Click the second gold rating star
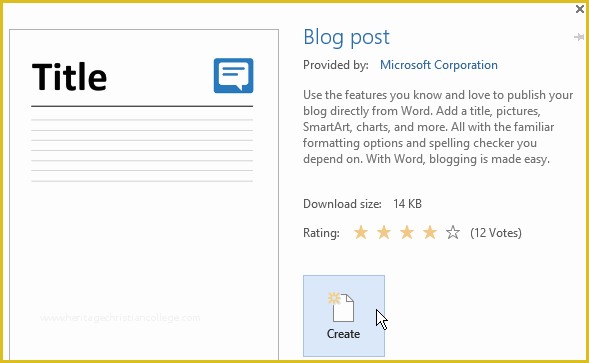 point(384,233)
